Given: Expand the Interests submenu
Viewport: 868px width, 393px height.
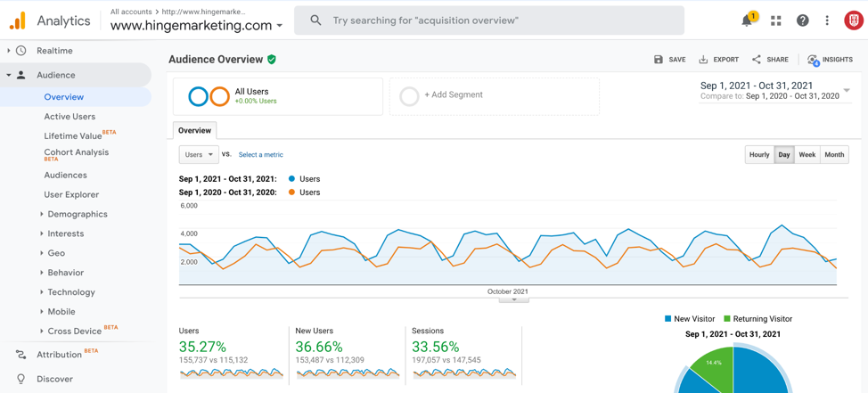Looking at the screenshot, I should pyautogui.click(x=42, y=233).
